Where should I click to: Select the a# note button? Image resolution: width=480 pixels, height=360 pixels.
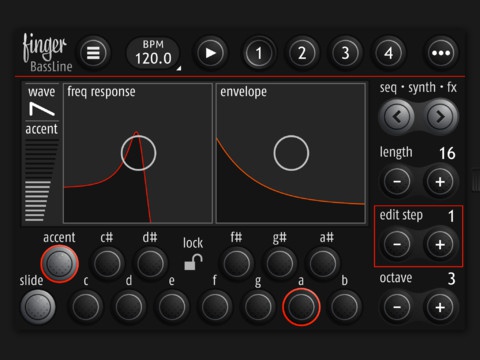(x=323, y=264)
